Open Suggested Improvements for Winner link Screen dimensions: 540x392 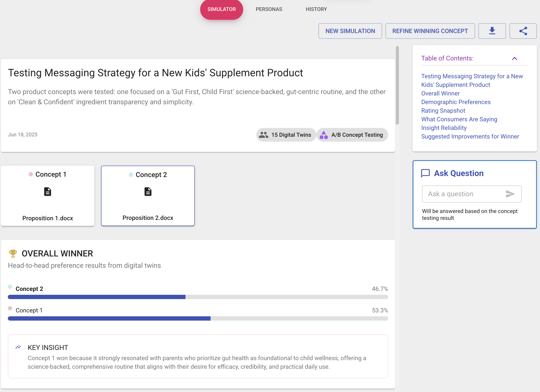470,136
